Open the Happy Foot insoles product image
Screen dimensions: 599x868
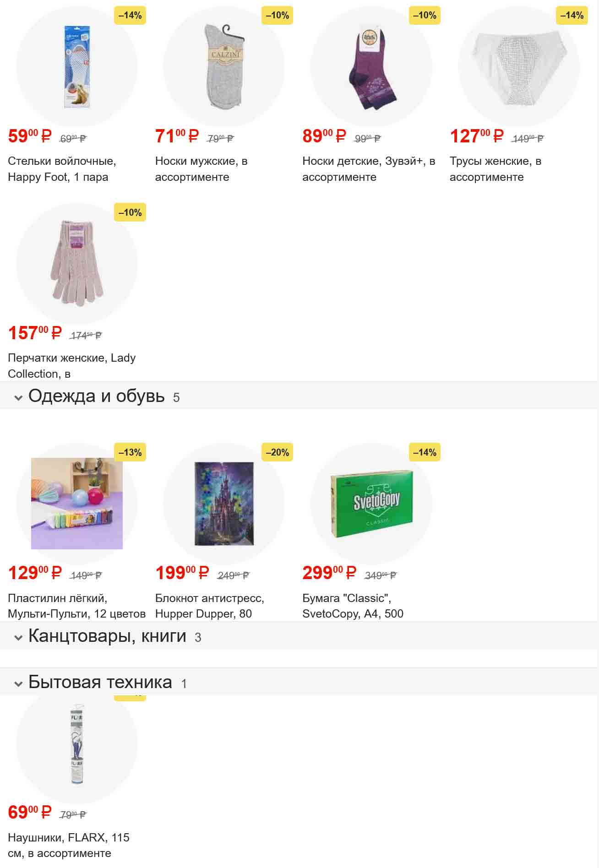[77, 67]
